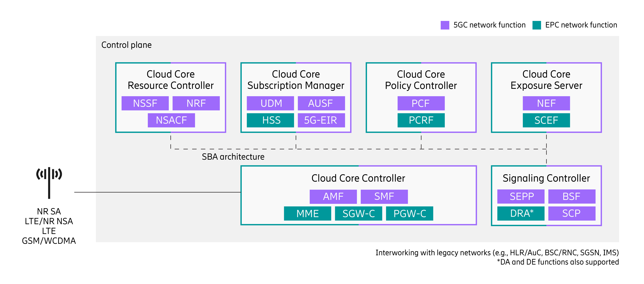Click the PCF function block
644x284 pixels.
point(421,103)
